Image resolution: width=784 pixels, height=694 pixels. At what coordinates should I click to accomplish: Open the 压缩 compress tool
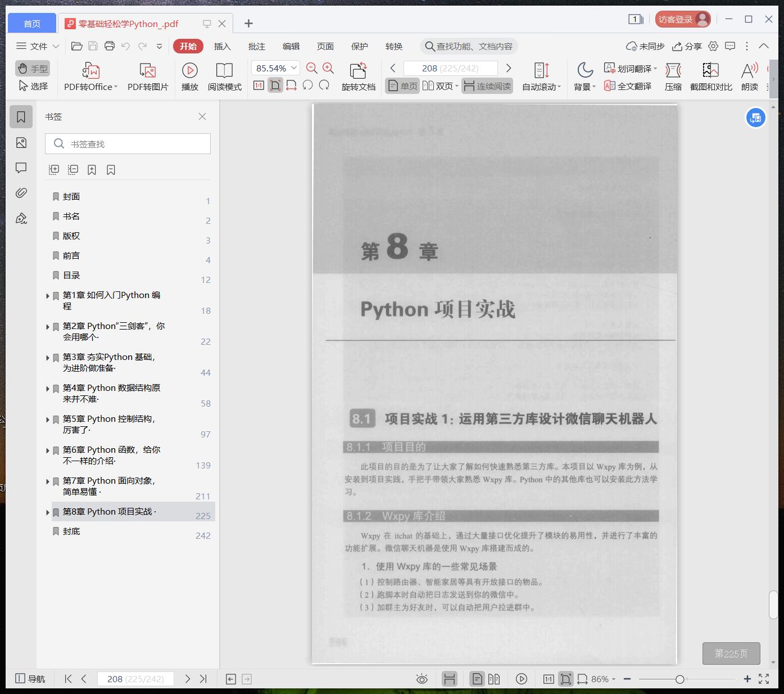[x=673, y=77]
